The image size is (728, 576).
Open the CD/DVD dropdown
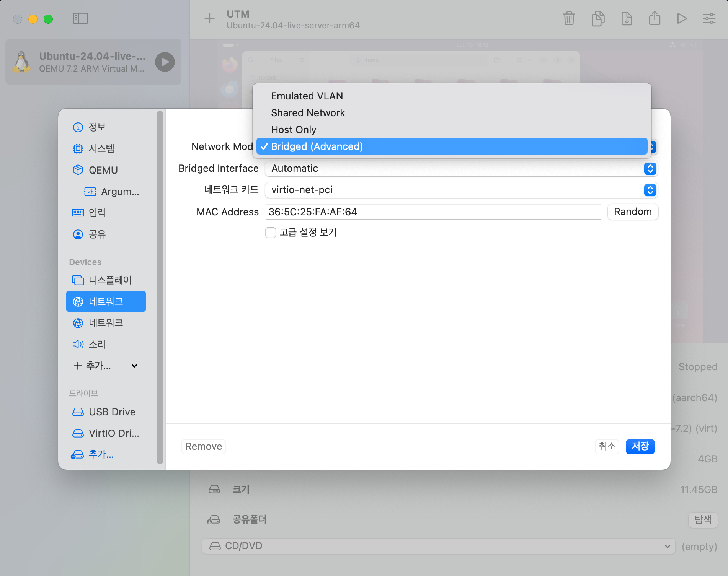(x=438, y=546)
